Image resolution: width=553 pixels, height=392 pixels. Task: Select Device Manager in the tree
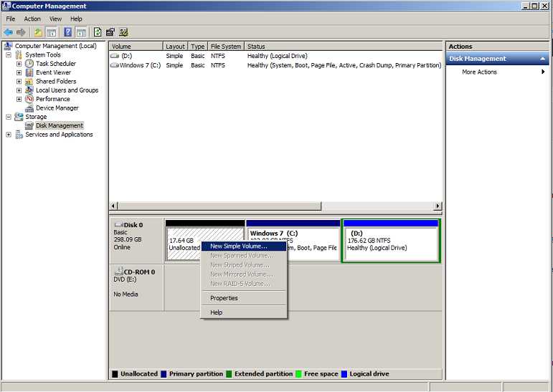coord(57,108)
